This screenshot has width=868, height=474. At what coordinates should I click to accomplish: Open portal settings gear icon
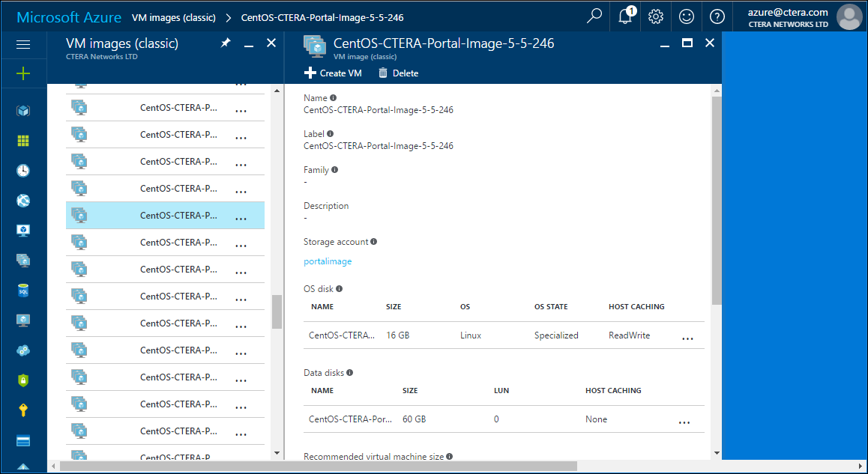click(x=655, y=16)
